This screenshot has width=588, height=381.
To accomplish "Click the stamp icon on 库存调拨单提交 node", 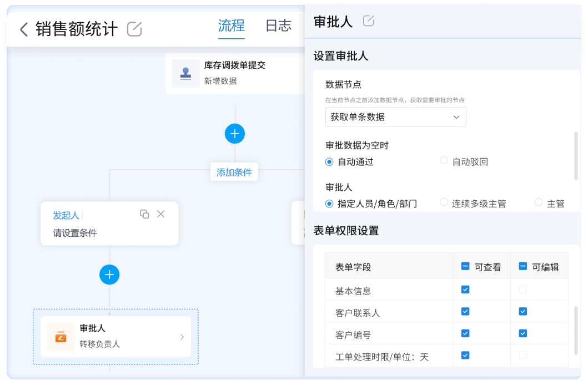I will pos(185,73).
